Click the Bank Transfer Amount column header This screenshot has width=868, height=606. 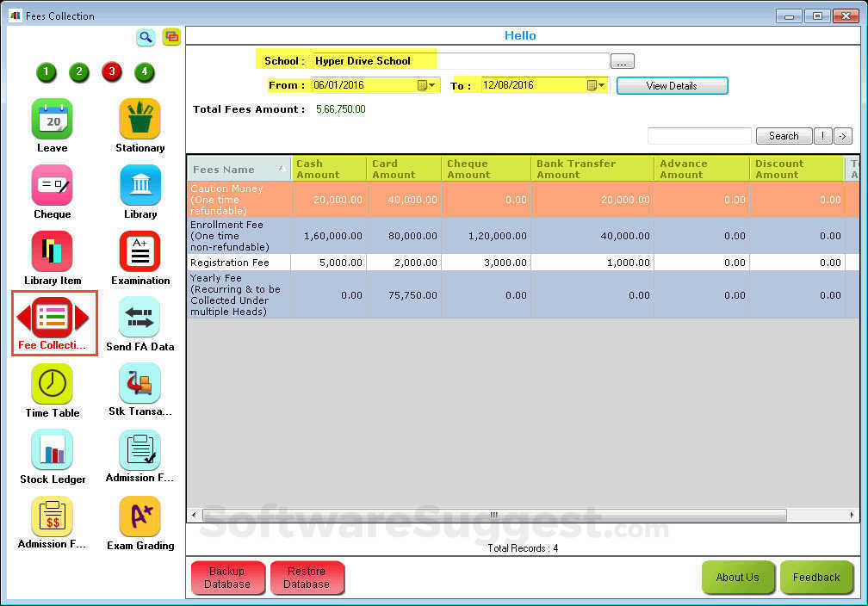(592, 170)
